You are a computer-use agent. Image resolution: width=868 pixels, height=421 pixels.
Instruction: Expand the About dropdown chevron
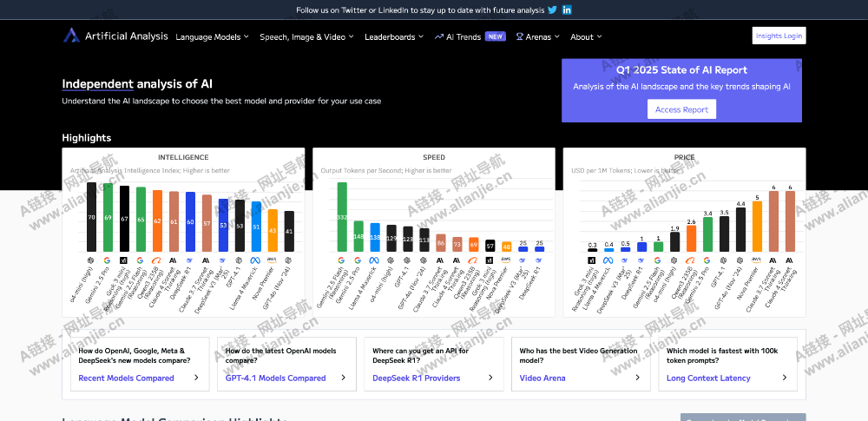pos(600,37)
